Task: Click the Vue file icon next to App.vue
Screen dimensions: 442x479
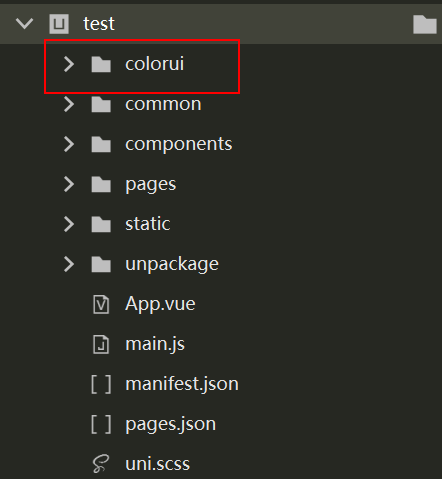Action: coord(101,304)
